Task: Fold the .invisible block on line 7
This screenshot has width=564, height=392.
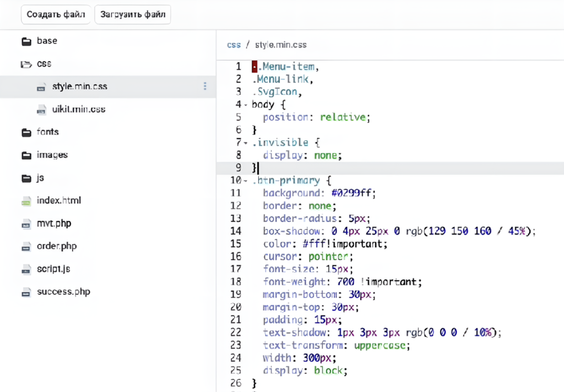Action: [246, 143]
